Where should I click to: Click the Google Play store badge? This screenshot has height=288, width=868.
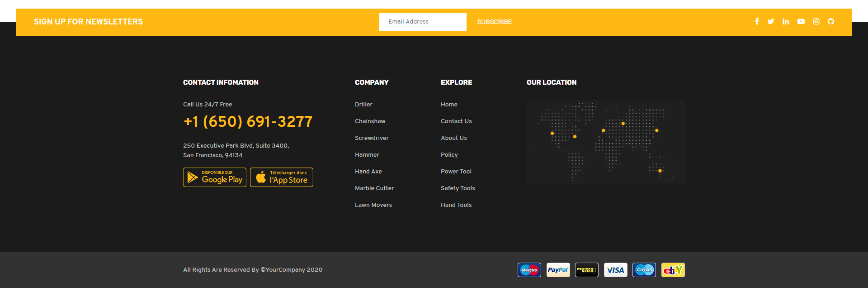click(x=215, y=177)
